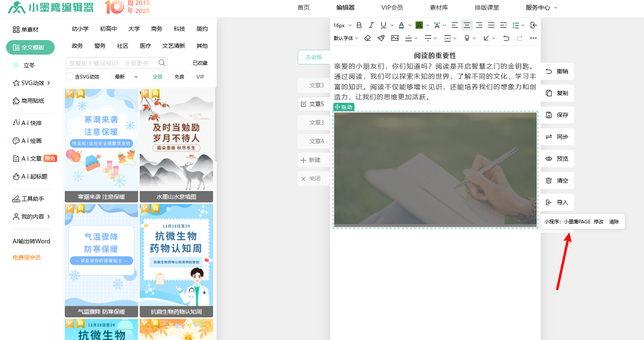Click the collapse-to-left arrow icon in toolbar
This screenshot has height=340, width=644.
pos(534,25)
